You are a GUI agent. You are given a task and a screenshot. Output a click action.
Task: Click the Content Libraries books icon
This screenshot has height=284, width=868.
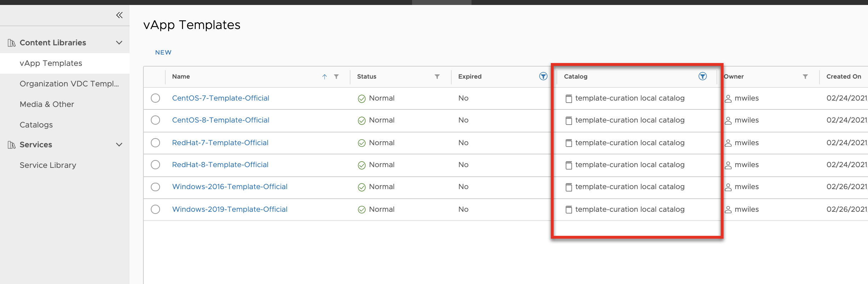pos(12,43)
